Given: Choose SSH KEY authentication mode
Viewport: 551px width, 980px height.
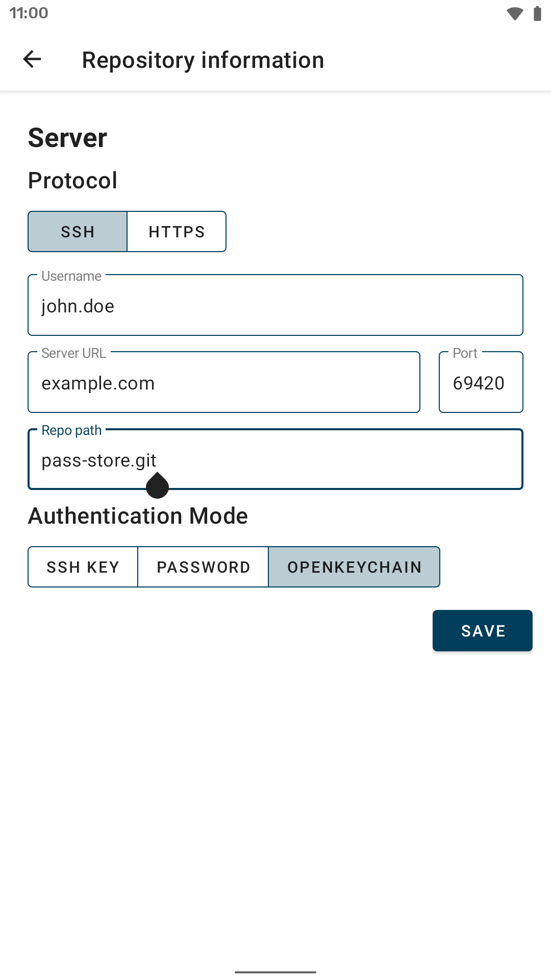Looking at the screenshot, I should 83,567.
